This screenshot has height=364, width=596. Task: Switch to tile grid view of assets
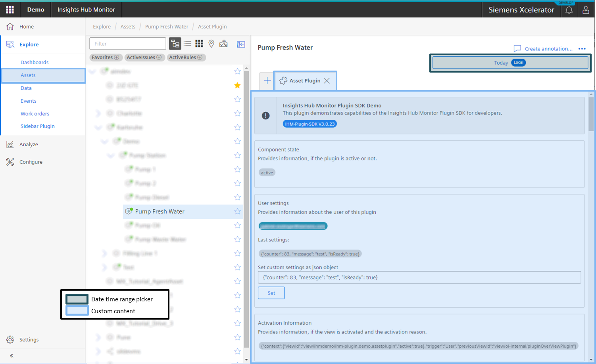pyautogui.click(x=199, y=44)
